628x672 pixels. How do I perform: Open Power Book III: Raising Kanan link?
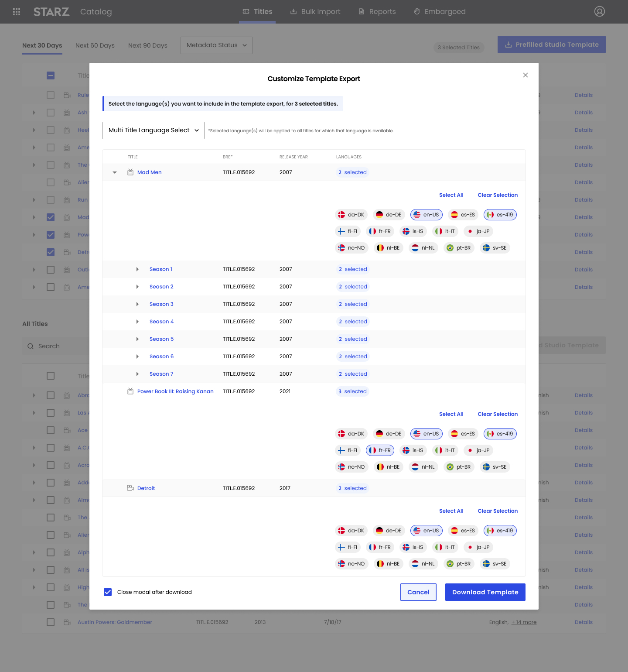pos(175,391)
